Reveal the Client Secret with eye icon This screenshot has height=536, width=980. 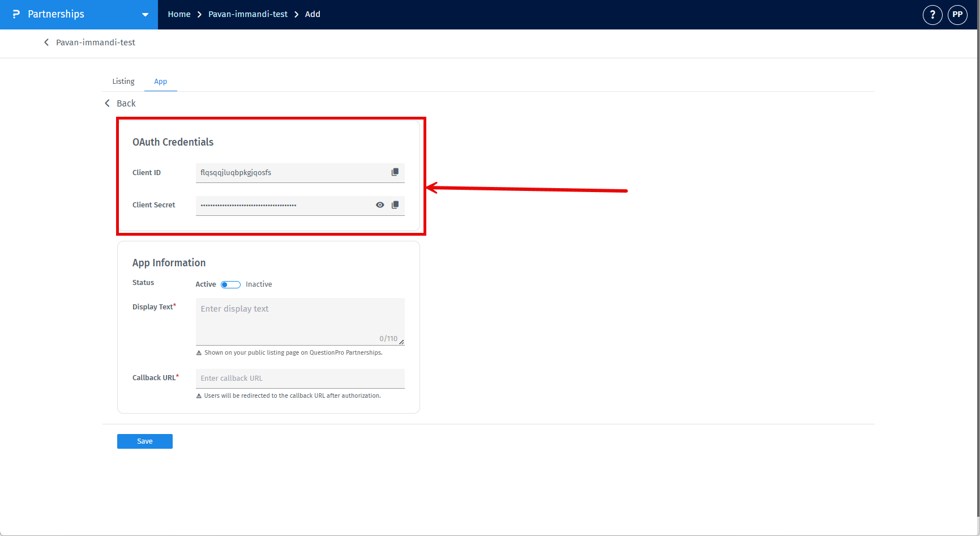[x=380, y=205]
